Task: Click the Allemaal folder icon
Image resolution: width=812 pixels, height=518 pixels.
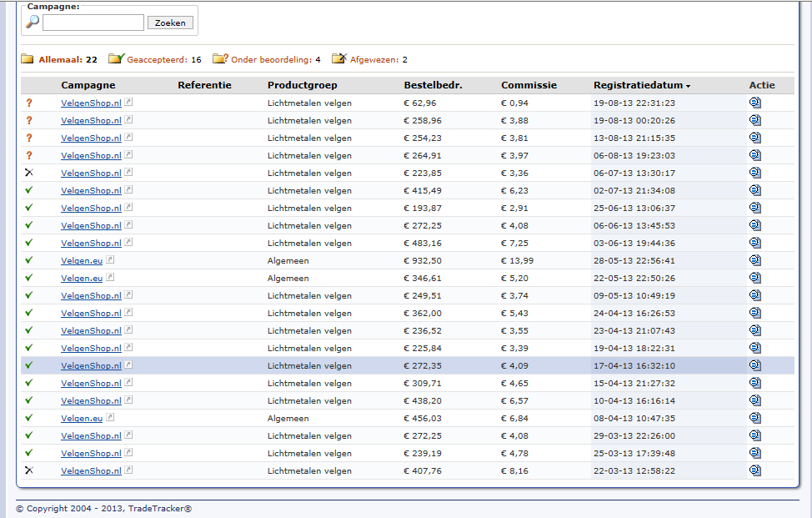Action: click(28, 59)
